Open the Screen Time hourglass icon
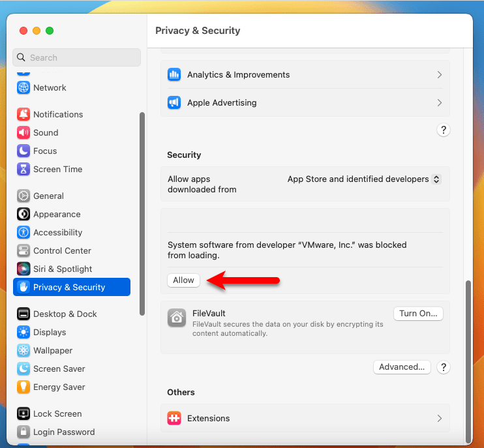 23,169
